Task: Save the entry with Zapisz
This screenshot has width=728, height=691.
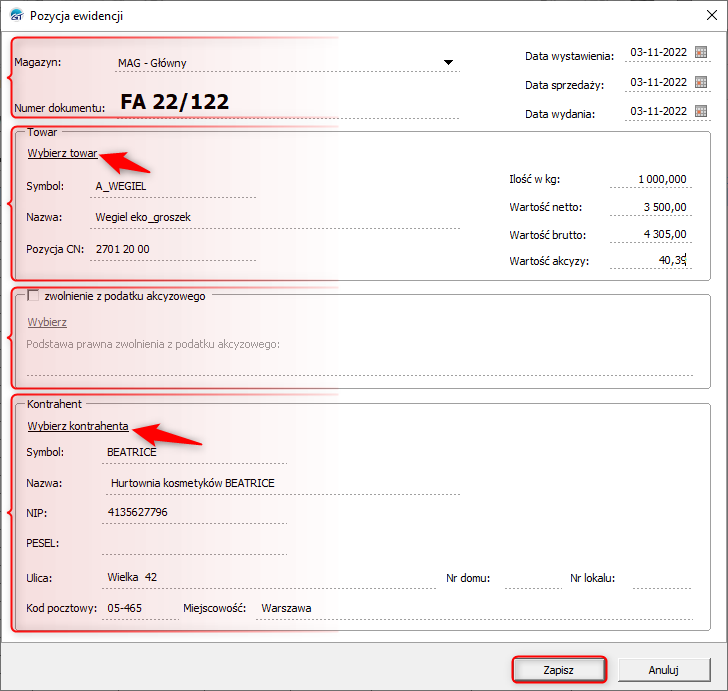Action: click(x=559, y=670)
